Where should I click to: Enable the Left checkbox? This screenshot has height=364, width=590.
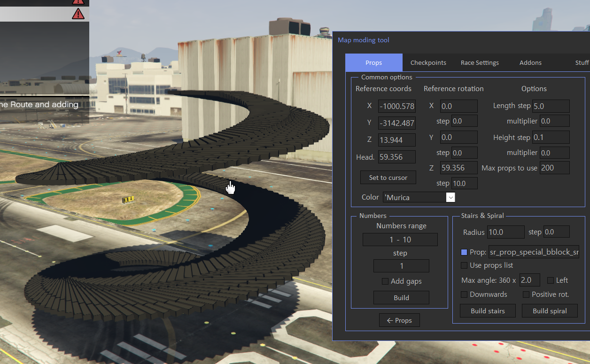pyautogui.click(x=551, y=280)
